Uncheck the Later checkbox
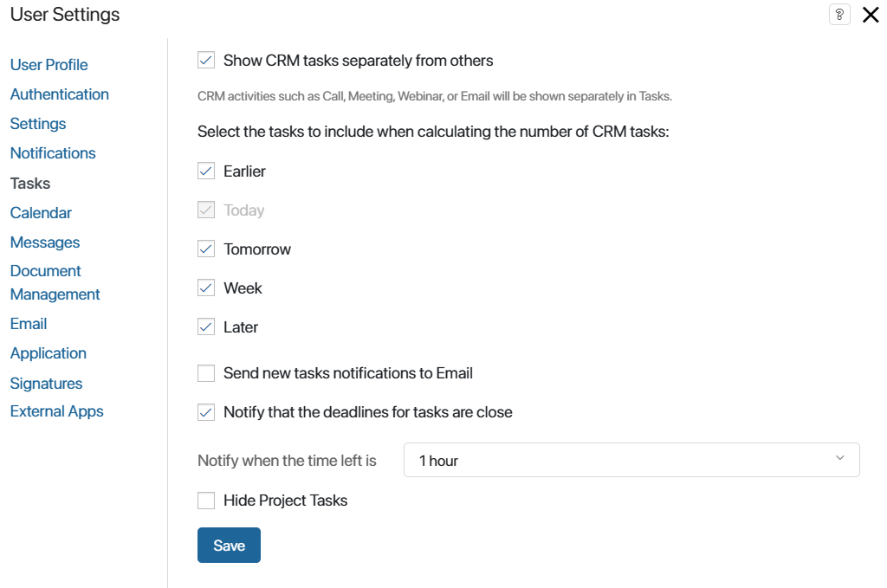 [206, 326]
